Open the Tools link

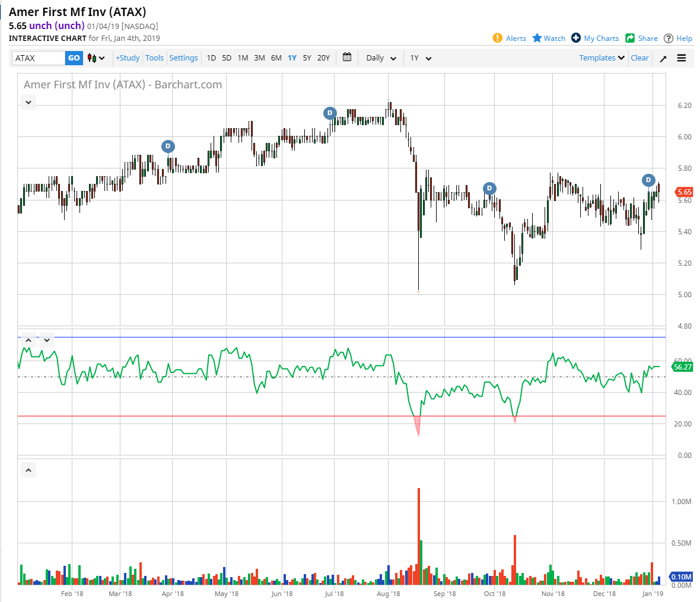(154, 58)
